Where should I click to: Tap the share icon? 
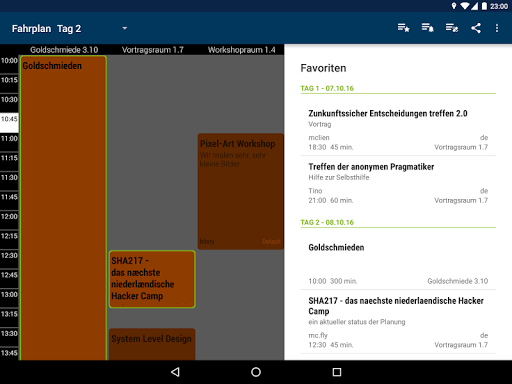click(x=476, y=28)
